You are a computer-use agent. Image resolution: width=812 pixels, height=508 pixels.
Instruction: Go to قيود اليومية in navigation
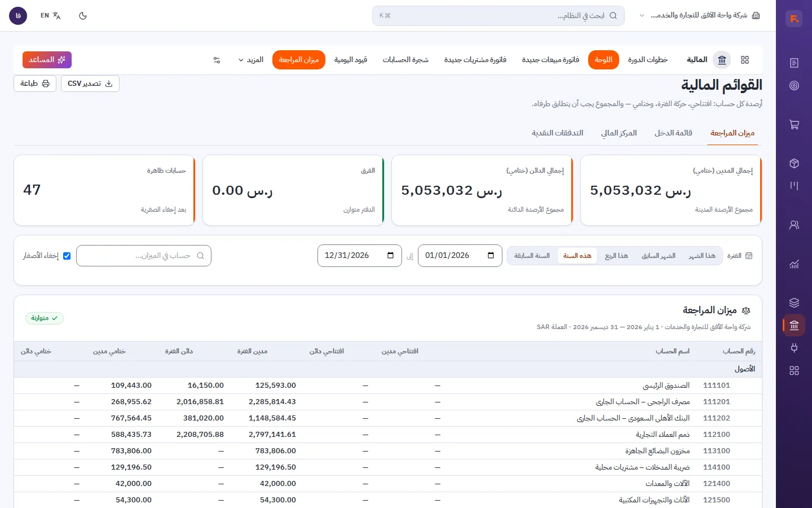click(351, 60)
